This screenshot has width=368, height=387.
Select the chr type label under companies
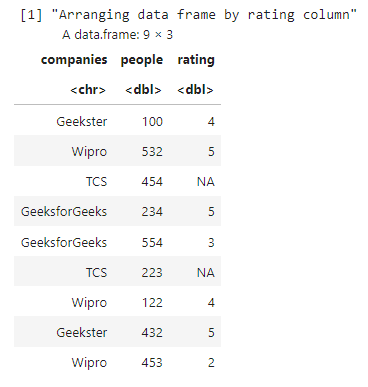point(88,90)
